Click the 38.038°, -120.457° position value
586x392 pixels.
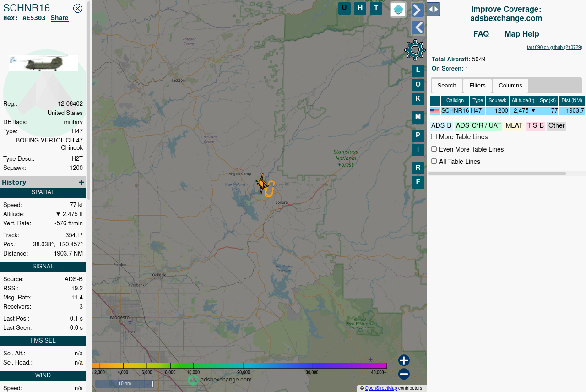pos(58,245)
